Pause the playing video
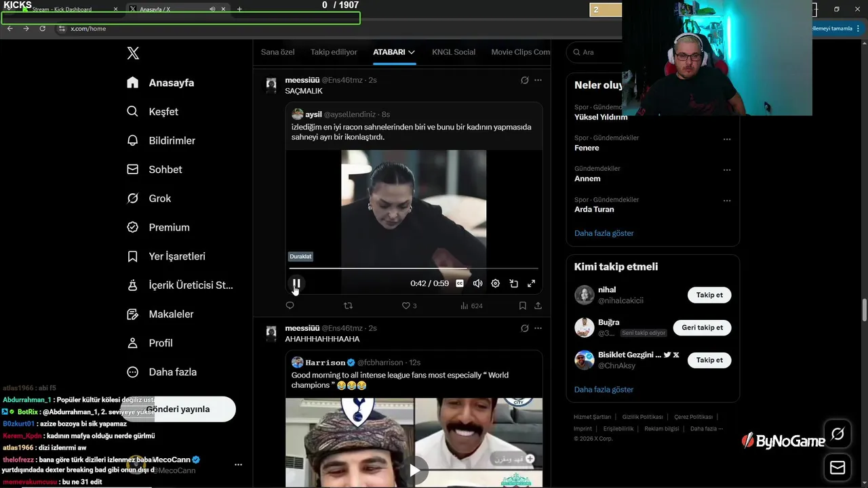The height and width of the screenshot is (488, 868). tap(296, 283)
